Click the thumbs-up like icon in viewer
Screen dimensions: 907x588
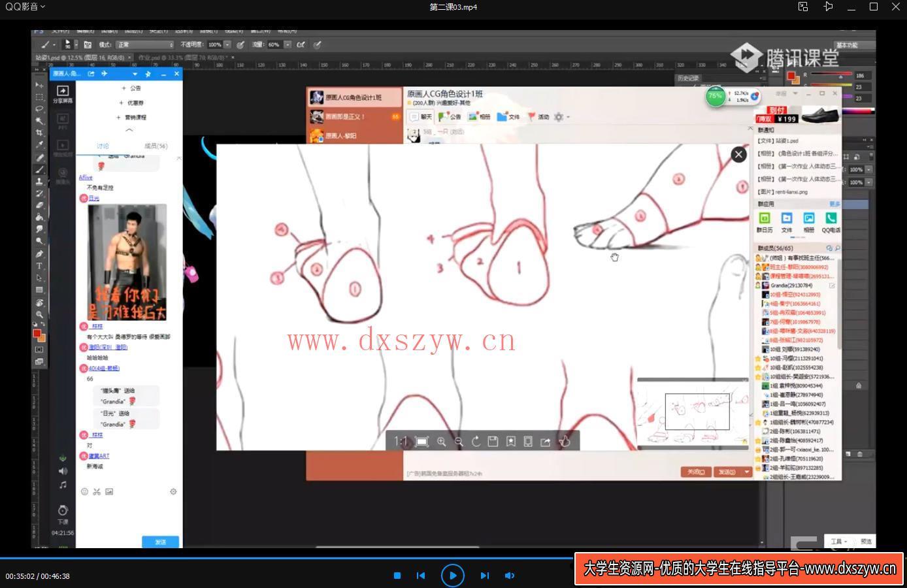coord(565,442)
